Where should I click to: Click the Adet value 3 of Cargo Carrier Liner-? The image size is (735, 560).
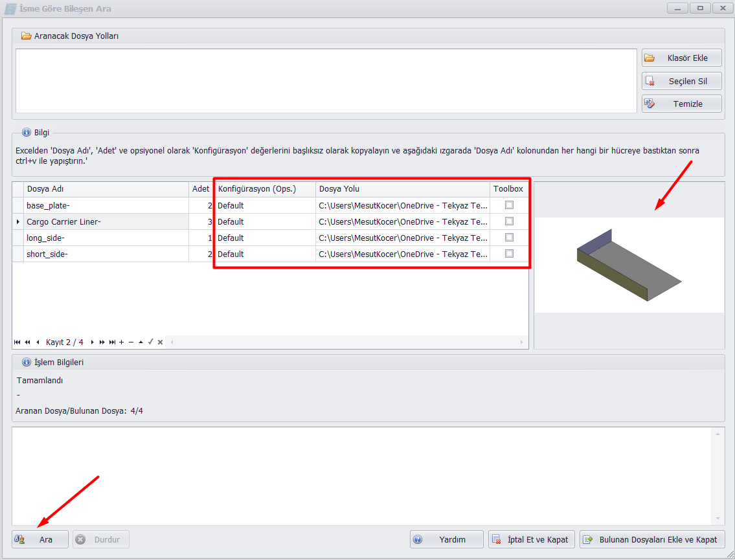tap(201, 221)
